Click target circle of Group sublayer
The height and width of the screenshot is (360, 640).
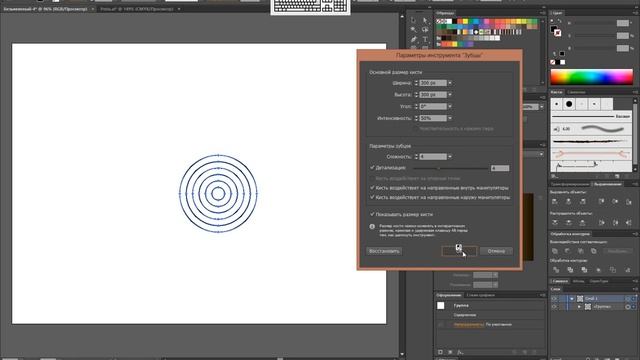[628, 307]
